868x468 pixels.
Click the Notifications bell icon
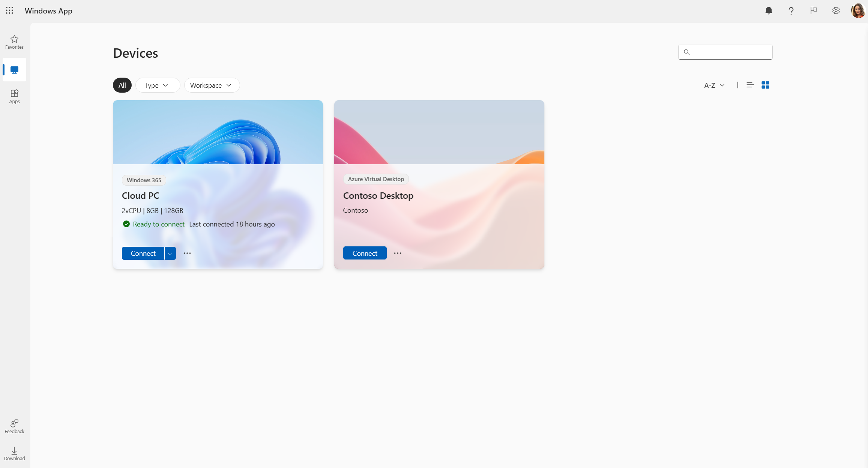(769, 10)
